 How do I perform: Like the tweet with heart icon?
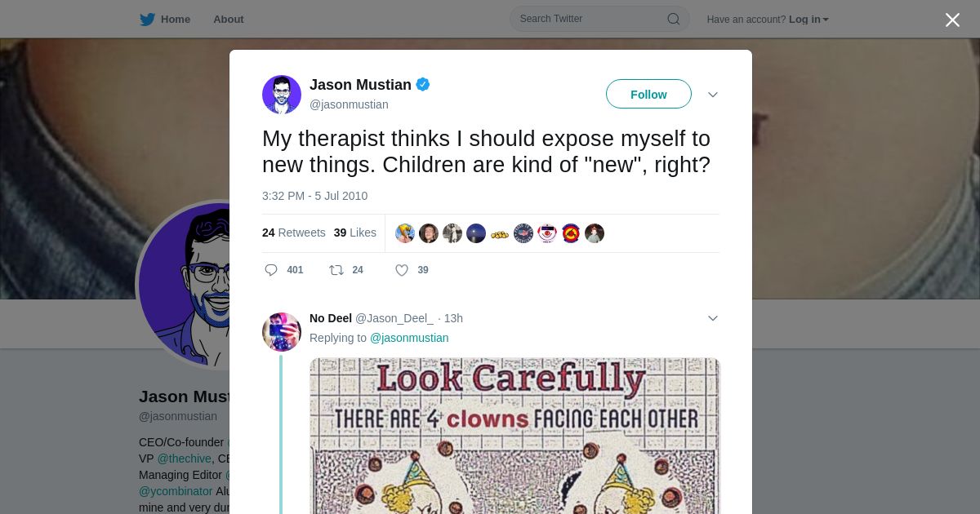[x=402, y=270]
